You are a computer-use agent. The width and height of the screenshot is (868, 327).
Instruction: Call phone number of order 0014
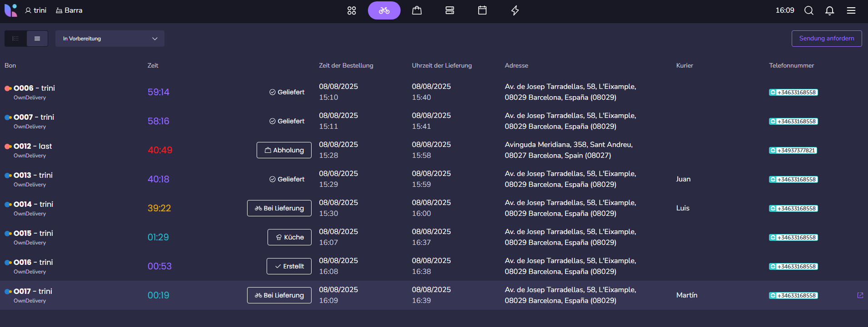[x=794, y=209]
